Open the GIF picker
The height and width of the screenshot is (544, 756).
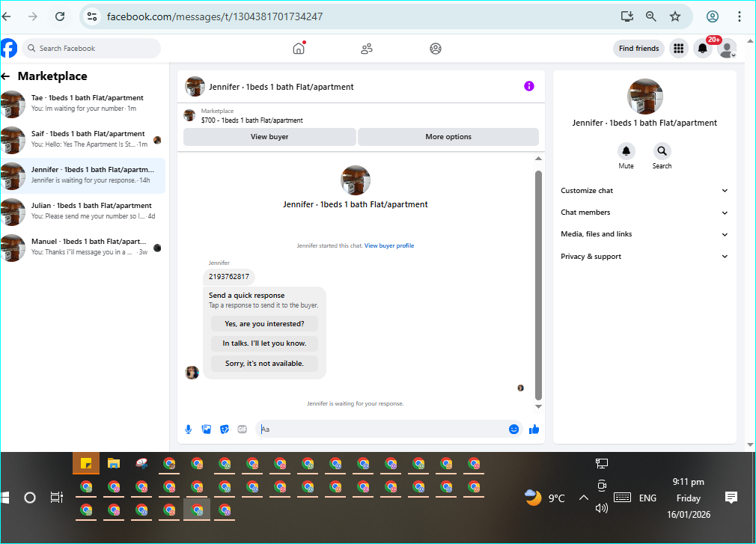tap(242, 430)
